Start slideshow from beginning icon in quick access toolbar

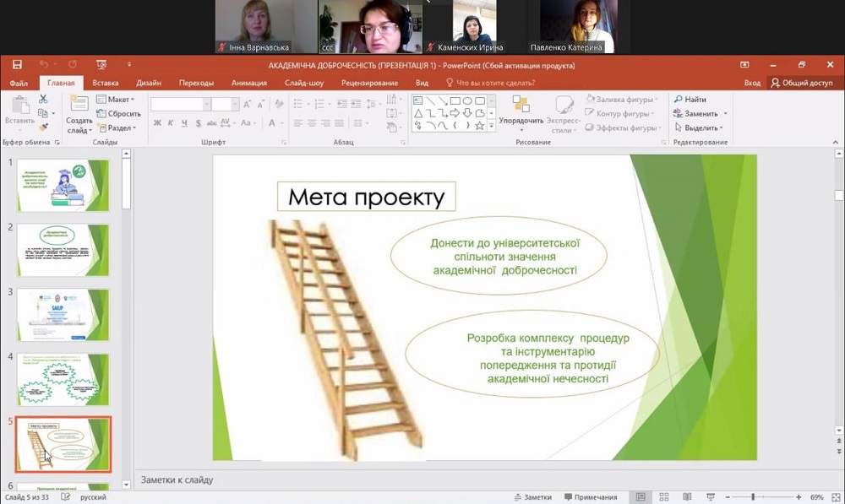tap(101, 65)
